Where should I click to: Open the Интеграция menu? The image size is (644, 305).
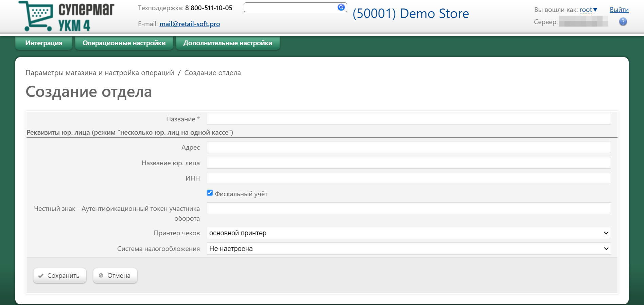tap(44, 43)
